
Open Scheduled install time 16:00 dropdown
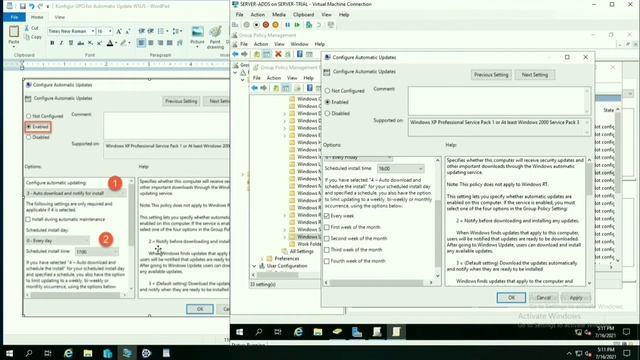pos(400,169)
